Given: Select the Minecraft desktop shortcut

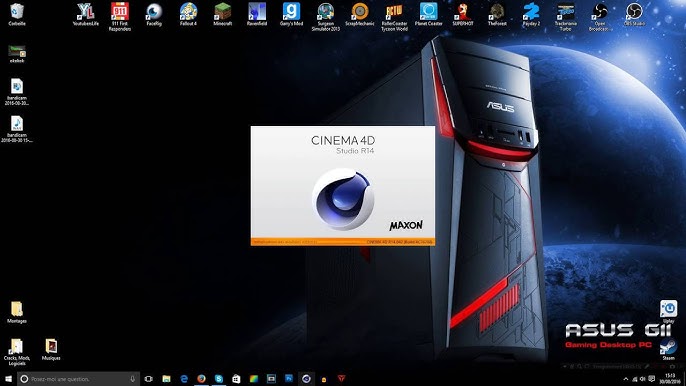Looking at the screenshot, I should [x=223, y=14].
